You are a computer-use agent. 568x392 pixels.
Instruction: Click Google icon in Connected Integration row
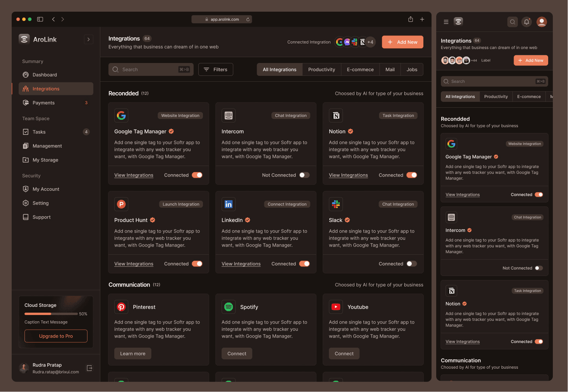340,42
